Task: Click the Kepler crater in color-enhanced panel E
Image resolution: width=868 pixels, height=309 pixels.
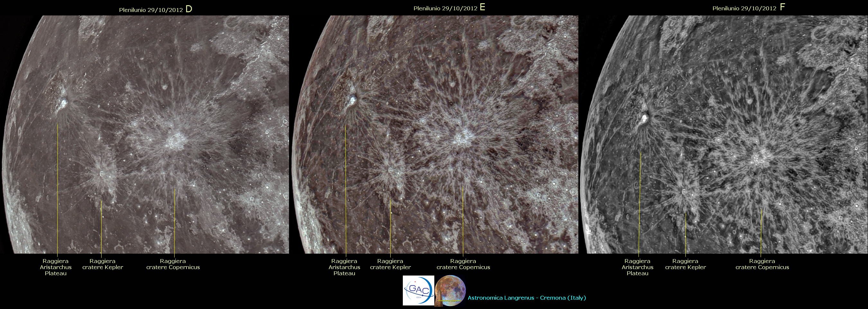Action: [x=391, y=170]
